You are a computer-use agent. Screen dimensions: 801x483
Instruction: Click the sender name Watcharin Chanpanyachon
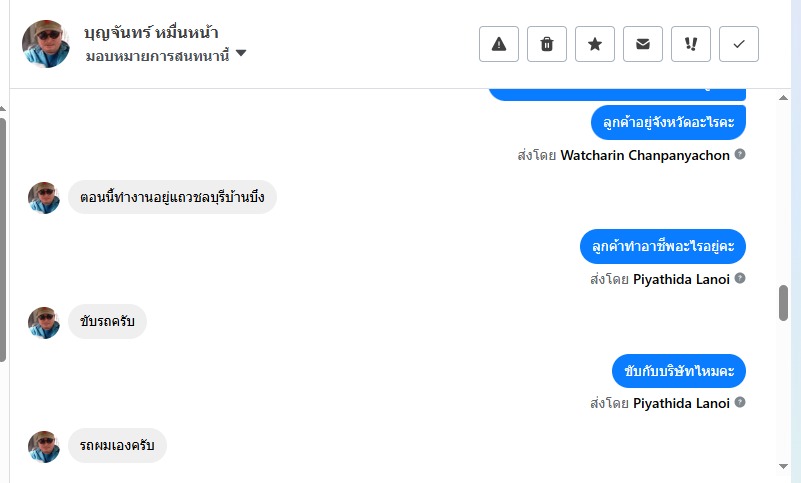pyautogui.click(x=646, y=155)
